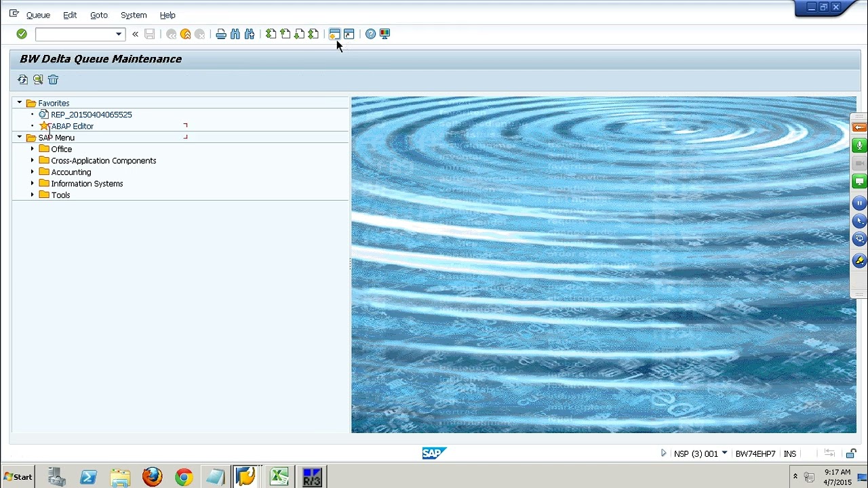Toggle screen sharing green monitor button
The image size is (868, 488).
(859, 182)
